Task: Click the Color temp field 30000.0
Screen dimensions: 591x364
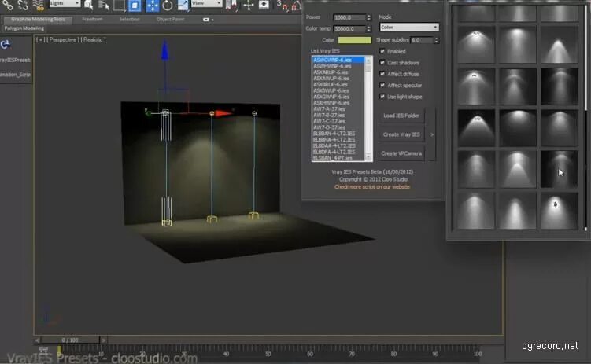Action: click(x=349, y=28)
